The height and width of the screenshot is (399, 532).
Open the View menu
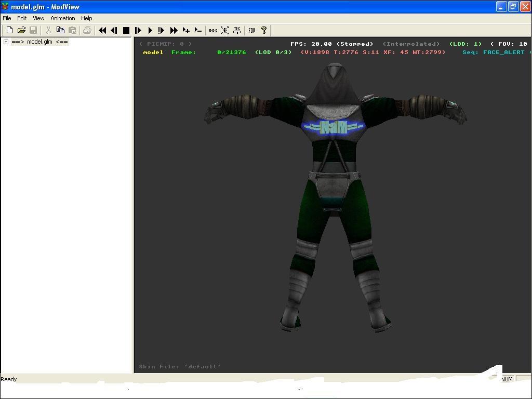38,18
